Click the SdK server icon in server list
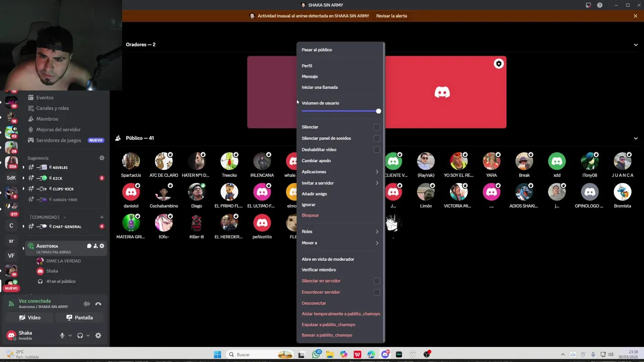 [11, 177]
